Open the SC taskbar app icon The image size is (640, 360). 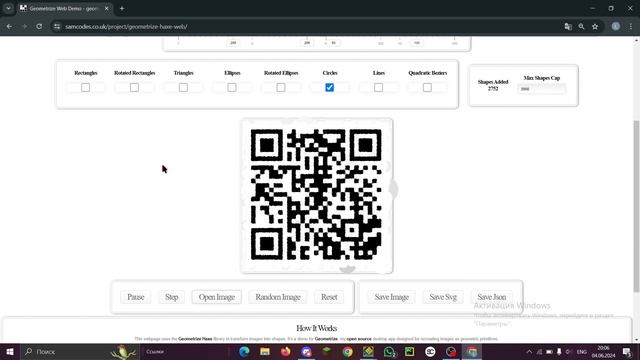pyautogui.click(x=430, y=351)
